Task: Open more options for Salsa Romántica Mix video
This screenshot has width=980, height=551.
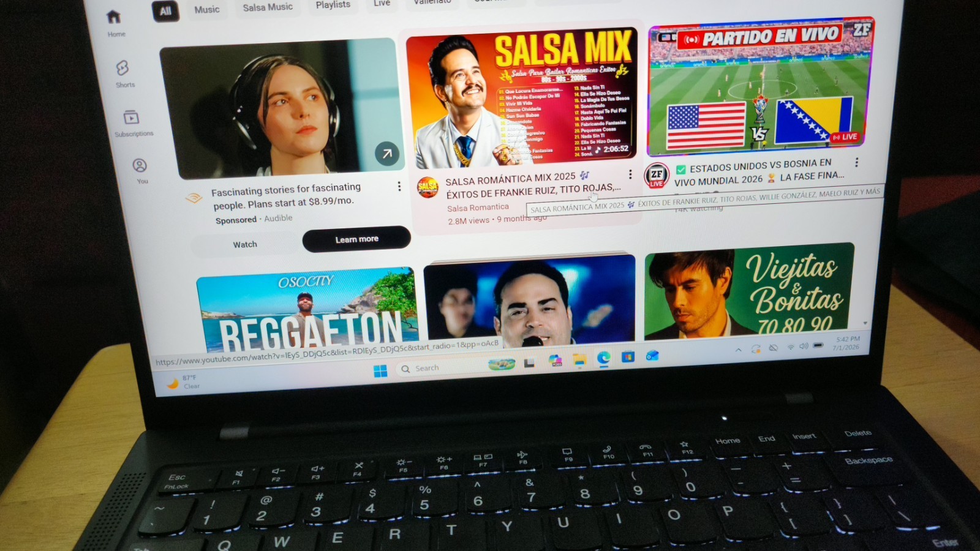Action: coord(630,174)
